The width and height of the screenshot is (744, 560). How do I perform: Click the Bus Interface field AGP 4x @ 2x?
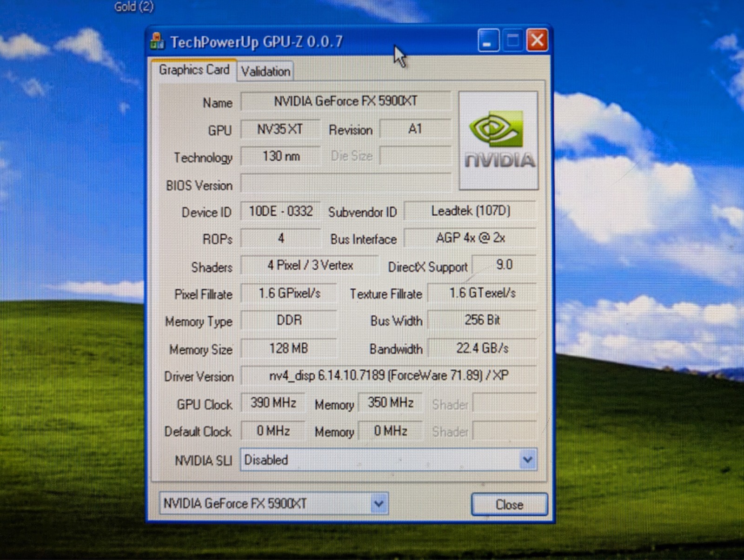click(471, 238)
